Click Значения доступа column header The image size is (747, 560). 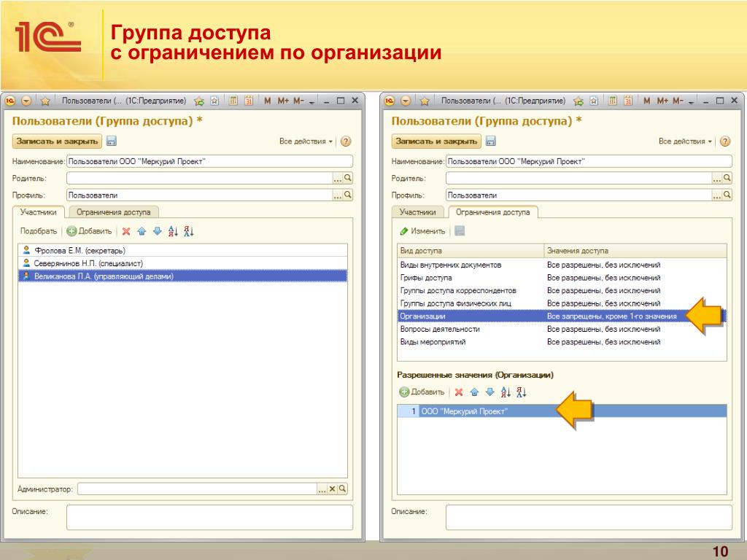(635, 251)
